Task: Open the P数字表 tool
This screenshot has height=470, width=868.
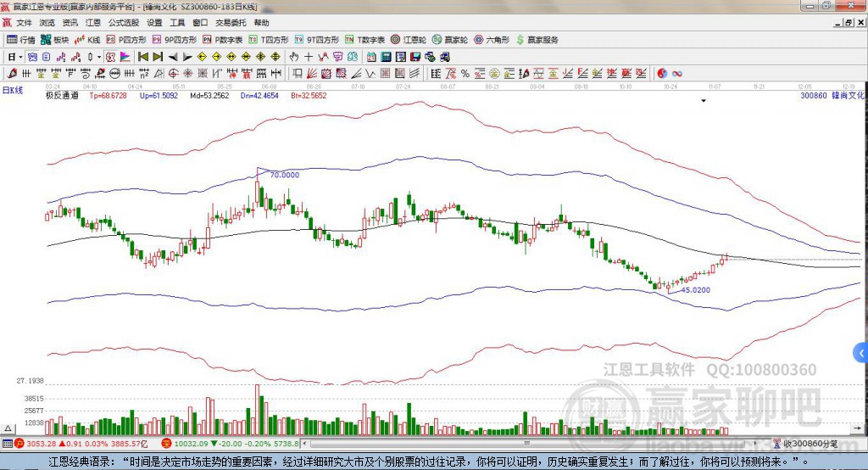Action: (223, 40)
